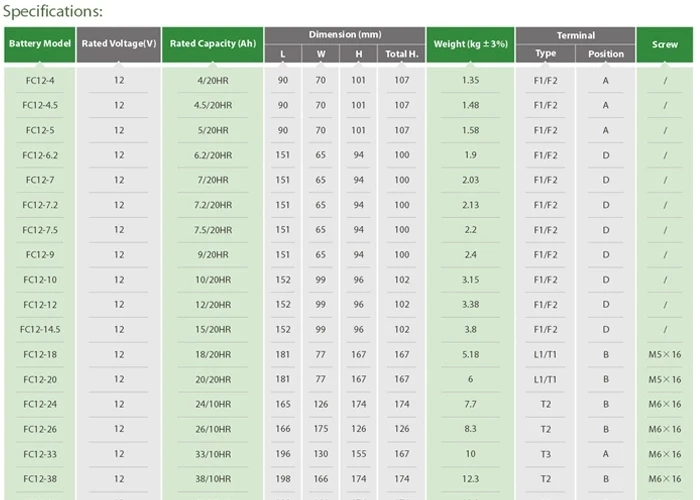Viewport: 700px width, 500px height.
Task: Select the Rated Capacity (Ah) header
Action: tap(211, 44)
